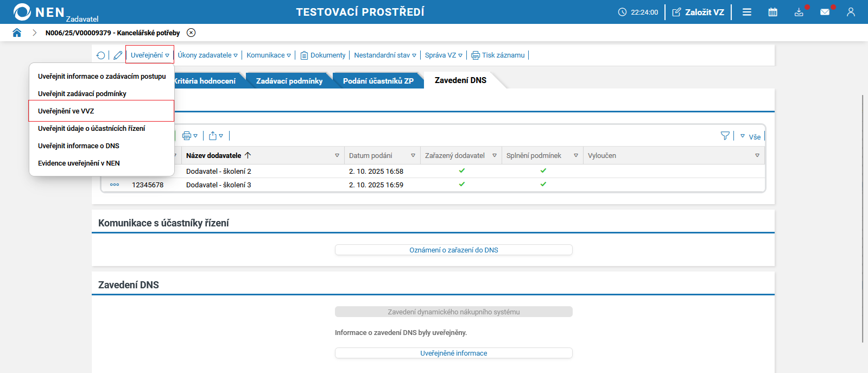This screenshot has width=868, height=373.
Task: Open the Správa VZ dropdown
Action: pyautogui.click(x=443, y=55)
